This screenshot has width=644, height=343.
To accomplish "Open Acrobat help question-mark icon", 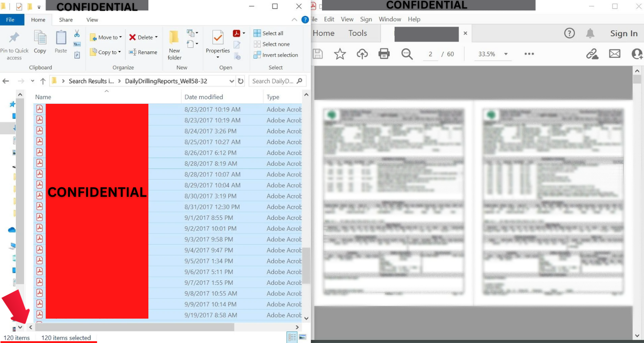I will click(570, 33).
